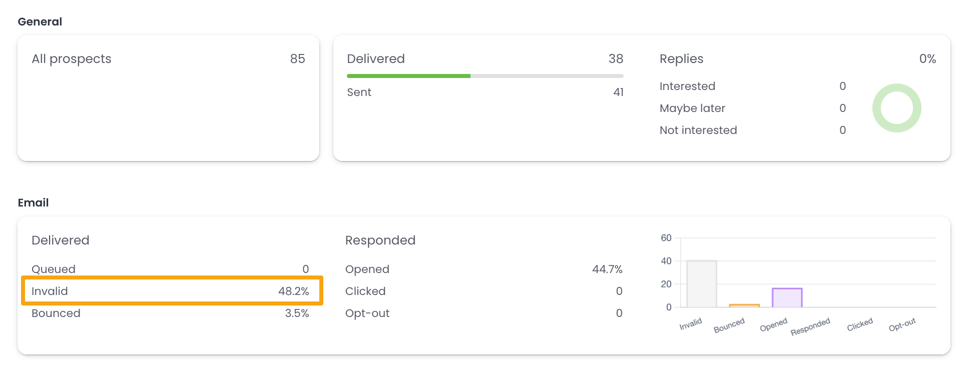Click the Sent value 41
Image resolution: width=980 pixels, height=373 pixels.
pos(619,92)
